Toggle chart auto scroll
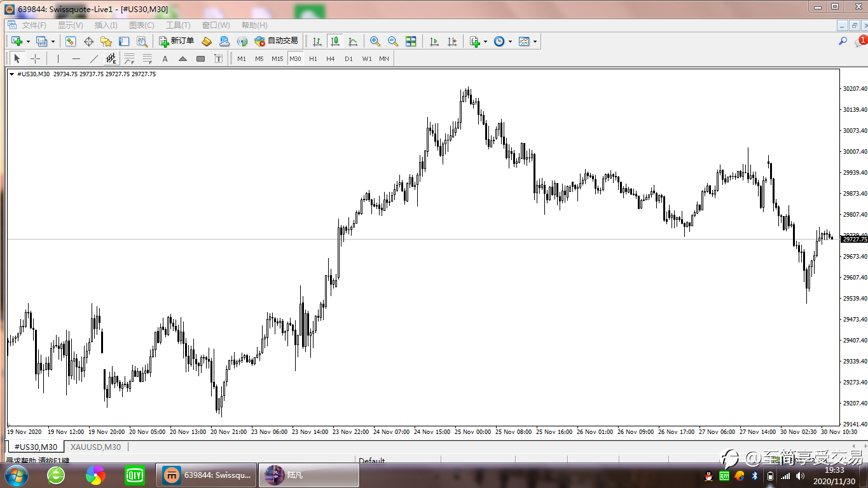 (434, 41)
